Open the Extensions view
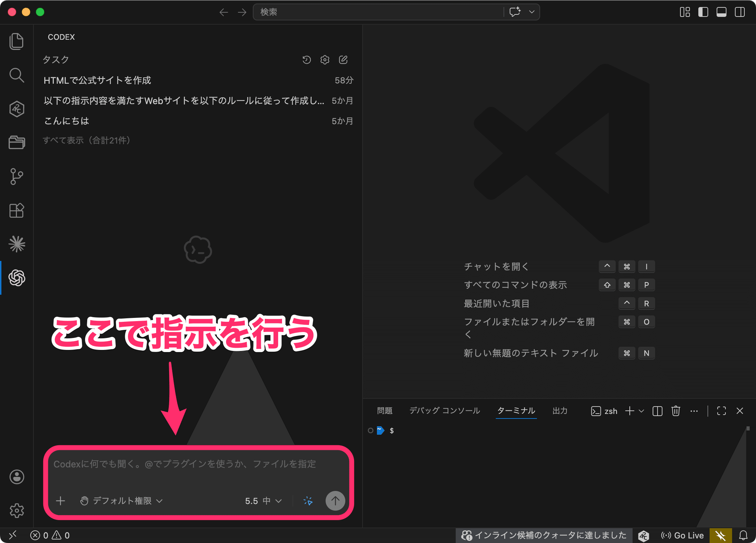The width and height of the screenshot is (756, 543). (17, 210)
